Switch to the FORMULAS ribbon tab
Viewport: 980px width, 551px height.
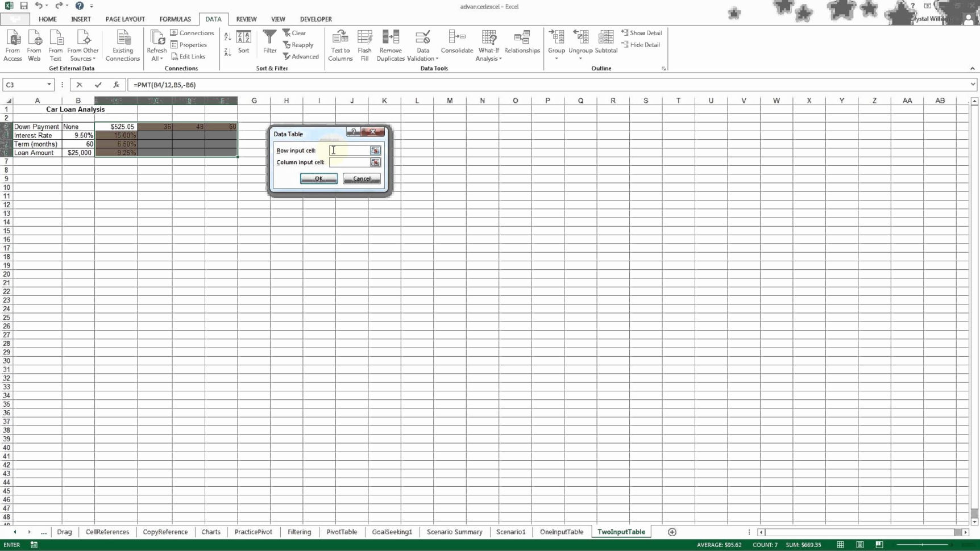click(175, 19)
